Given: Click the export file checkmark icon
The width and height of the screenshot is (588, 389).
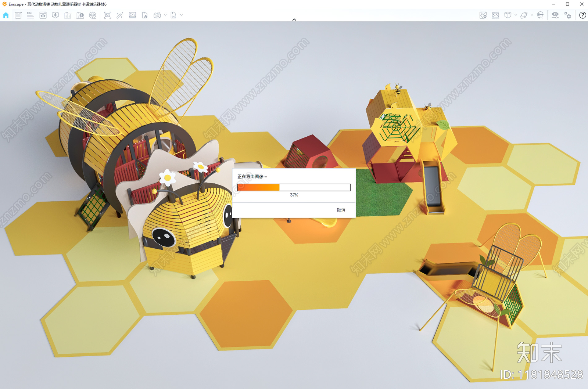Looking at the screenshot, I should [145, 15].
